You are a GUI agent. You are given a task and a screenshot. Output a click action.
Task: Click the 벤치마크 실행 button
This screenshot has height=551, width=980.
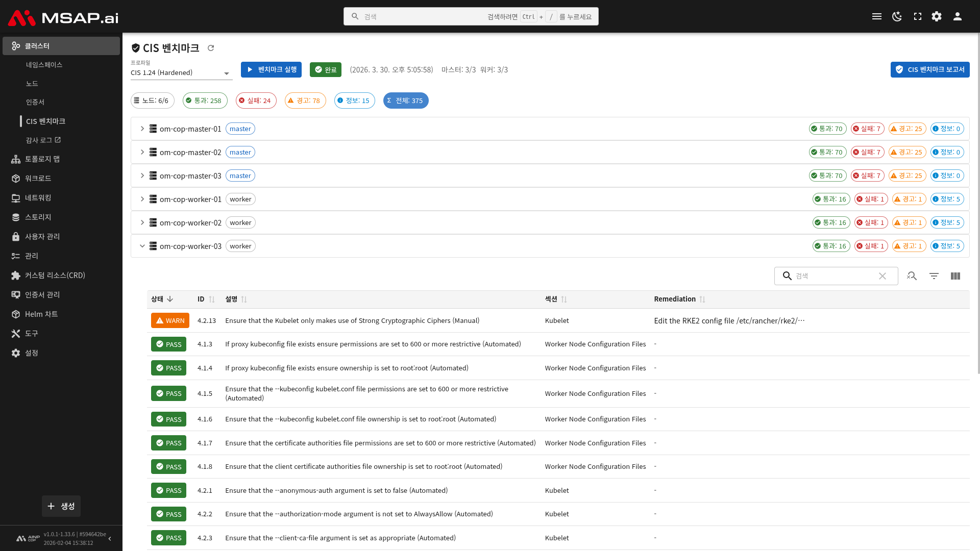pyautogui.click(x=271, y=69)
